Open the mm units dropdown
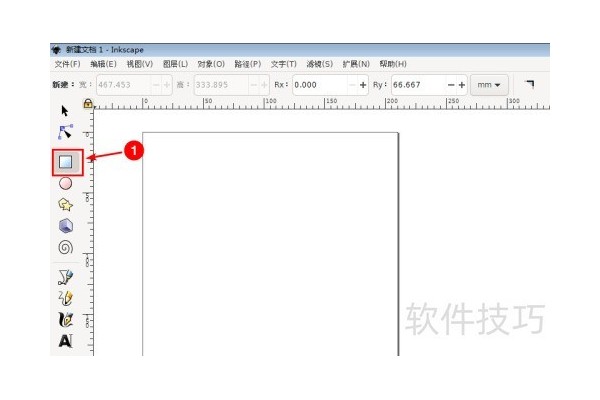Viewport: 600px width, 400px height. coord(489,85)
